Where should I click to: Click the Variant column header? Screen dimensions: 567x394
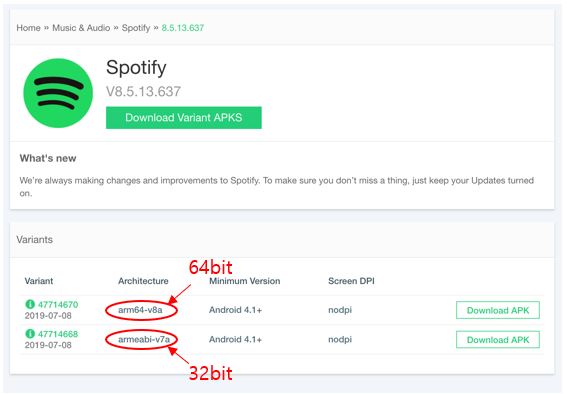39,281
